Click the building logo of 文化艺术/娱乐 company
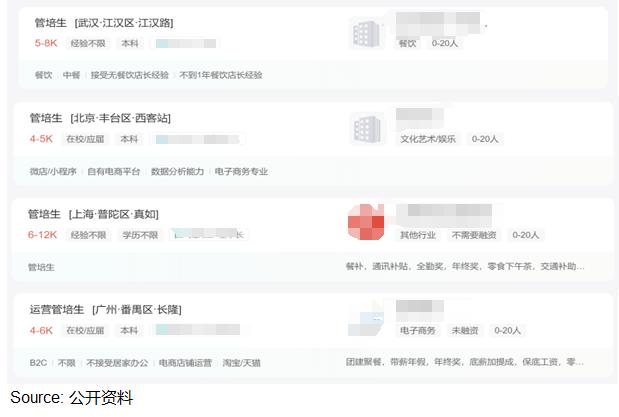 (x=367, y=129)
